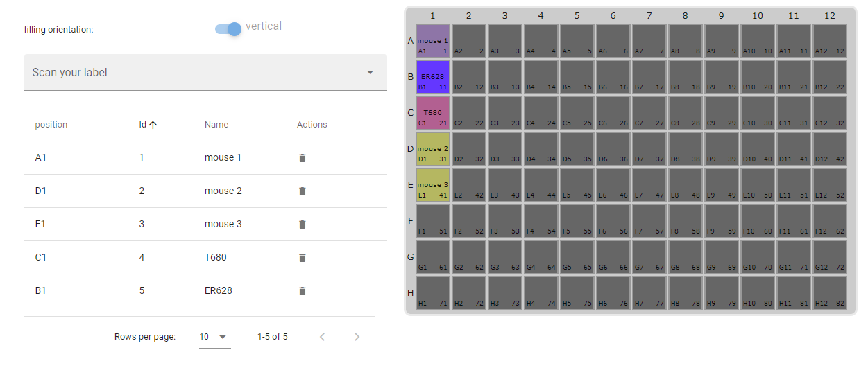Click empty well B11
868x368 pixels.
[794, 76]
